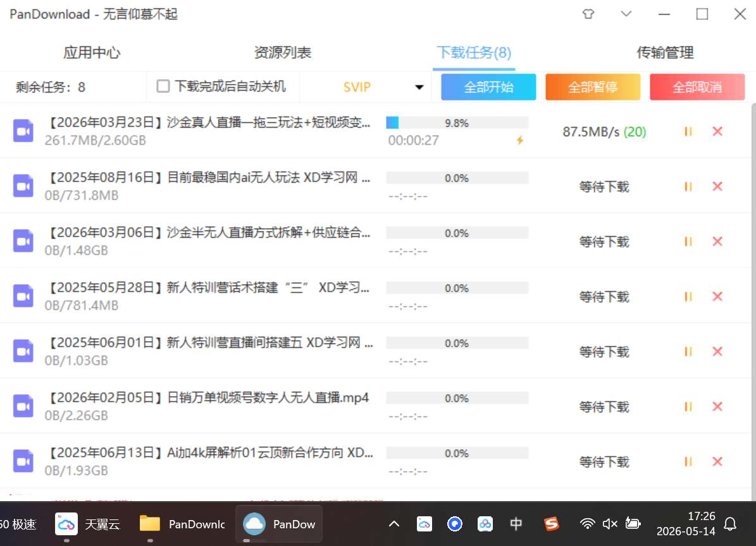Toggle the muted volume tray icon
This screenshot has width=756, height=546.
point(610,524)
